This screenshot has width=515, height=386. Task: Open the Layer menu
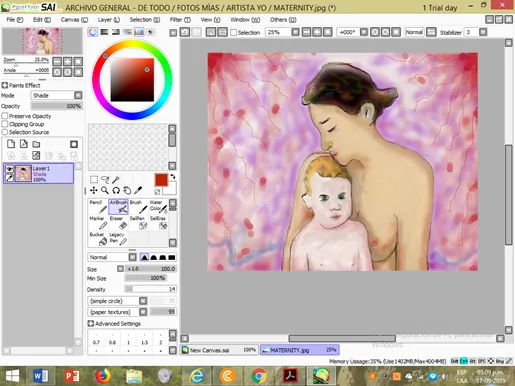coord(108,20)
